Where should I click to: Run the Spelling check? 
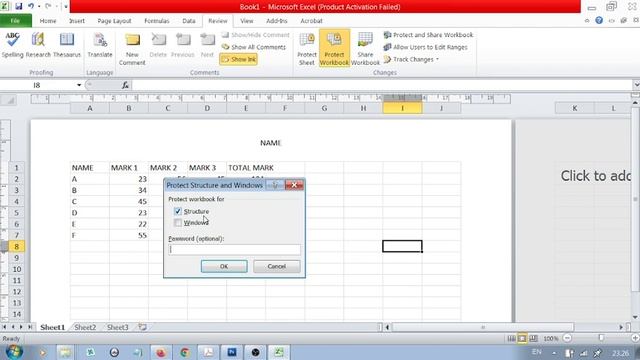pyautogui.click(x=13, y=45)
